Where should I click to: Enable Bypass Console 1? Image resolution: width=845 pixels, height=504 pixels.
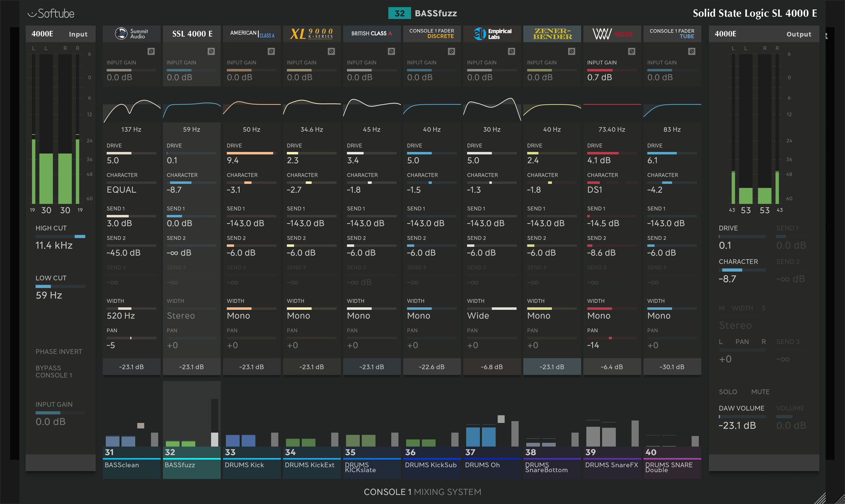(x=54, y=371)
